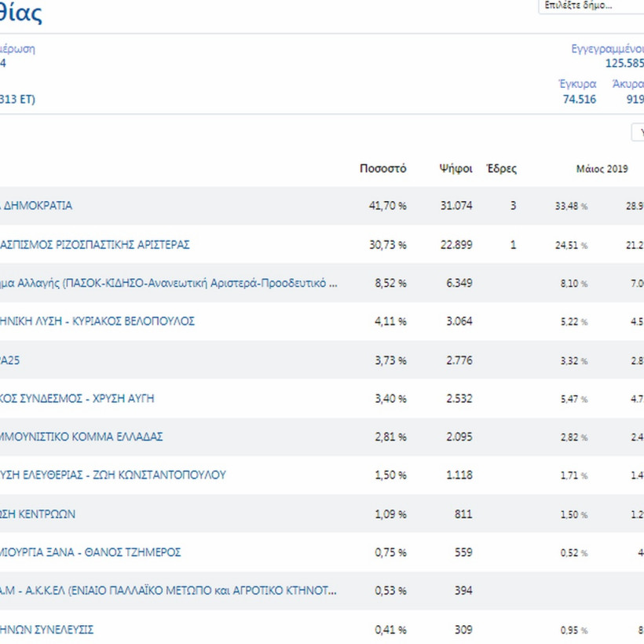This screenshot has width=644, height=644.
Task: Open the ΧΡΥΣΗ ΑΥΓΗ party link
Action: [77, 398]
